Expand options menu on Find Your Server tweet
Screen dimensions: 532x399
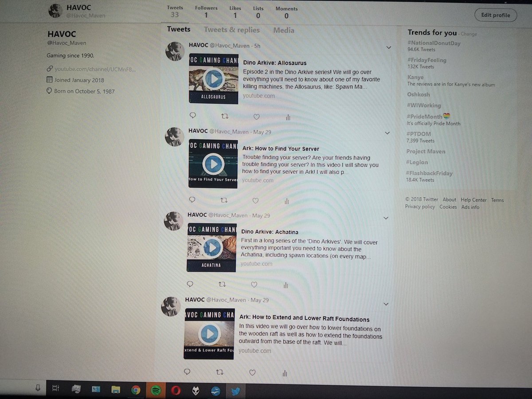coord(387,133)
